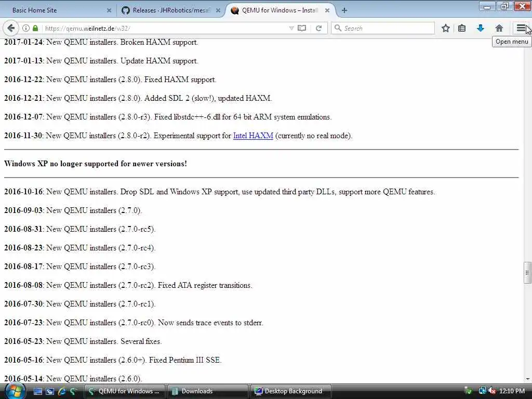Click Show Desktop quick launch icon
The image size is (532, 399).
tap(37, 391)
